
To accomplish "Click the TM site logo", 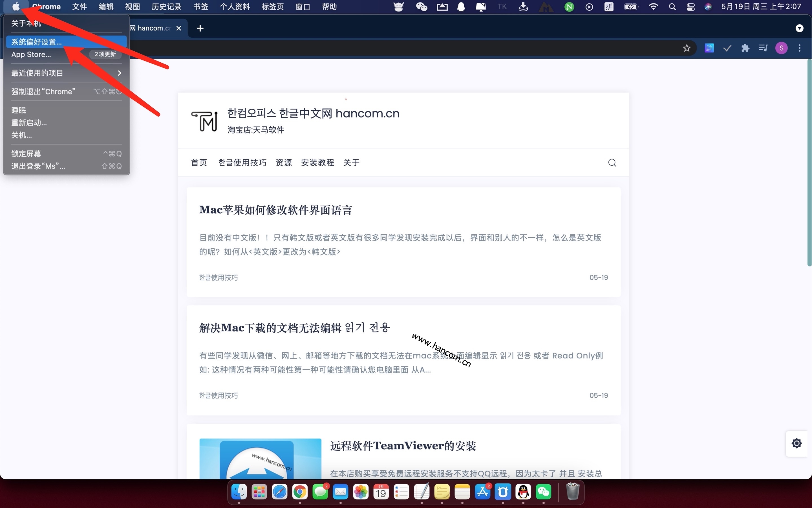I will 204,121.
